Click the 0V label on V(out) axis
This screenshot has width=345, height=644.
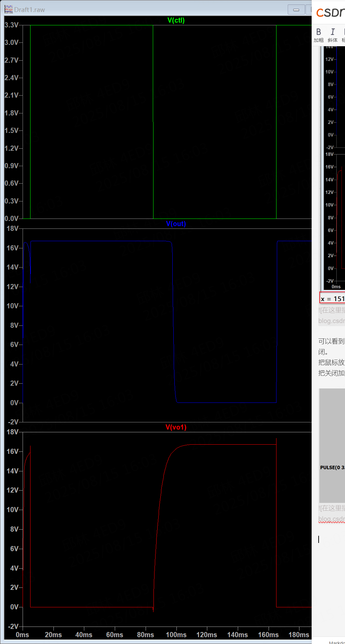point(14,403)
